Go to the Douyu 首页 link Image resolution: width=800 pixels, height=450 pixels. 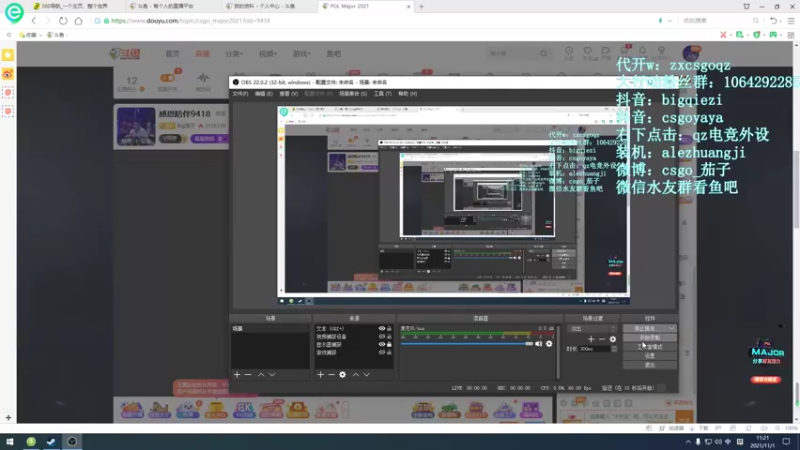[x=172, y=54]
